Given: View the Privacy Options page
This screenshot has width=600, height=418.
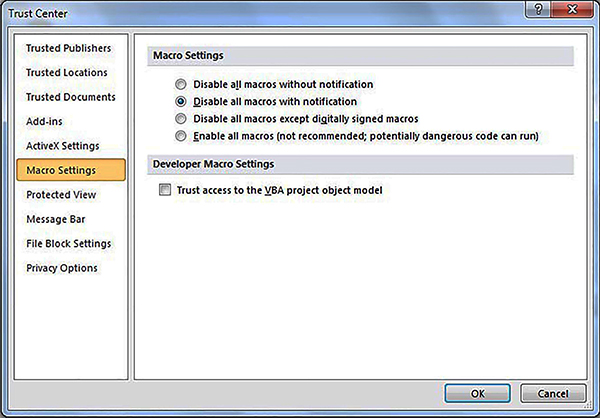Looking at the screenshot, I should pyautogui.click(x=62, y=268).
